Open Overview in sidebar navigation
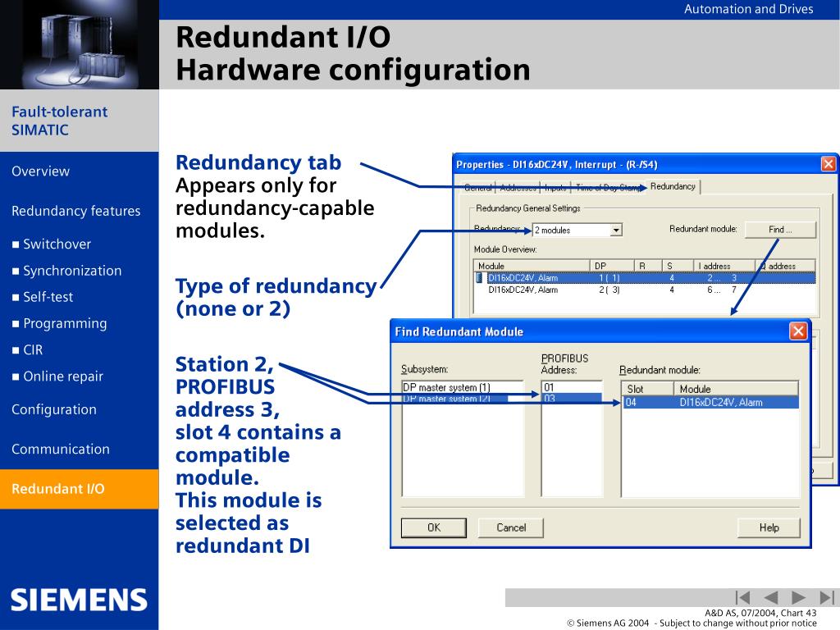This screenshot has width=840, height=630. [41, 171]
